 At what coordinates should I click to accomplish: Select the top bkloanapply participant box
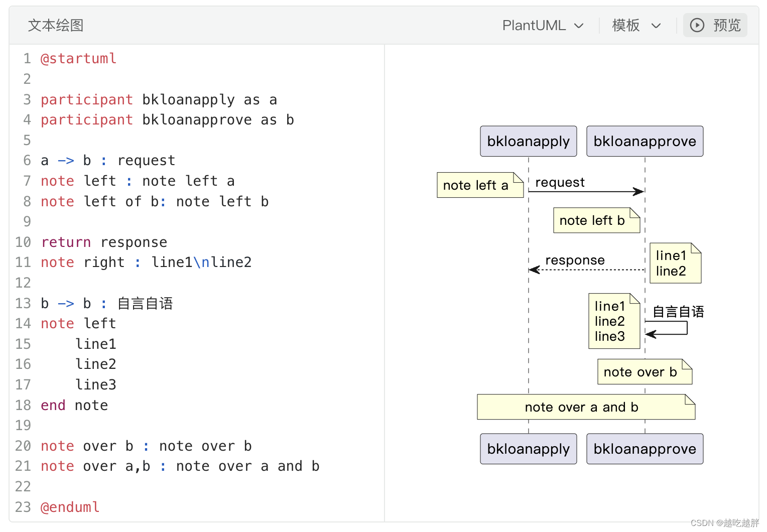click(x=528, y=141)
